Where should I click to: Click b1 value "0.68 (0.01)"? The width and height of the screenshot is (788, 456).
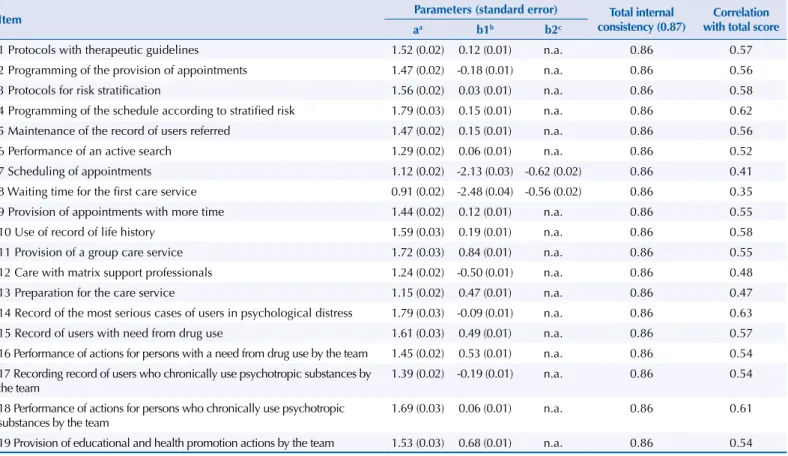485,443
